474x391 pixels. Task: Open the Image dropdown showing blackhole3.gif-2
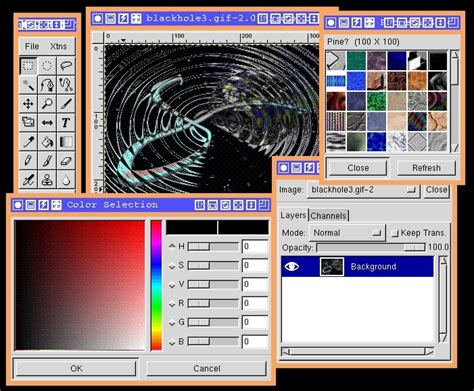[x=363, y=190]
